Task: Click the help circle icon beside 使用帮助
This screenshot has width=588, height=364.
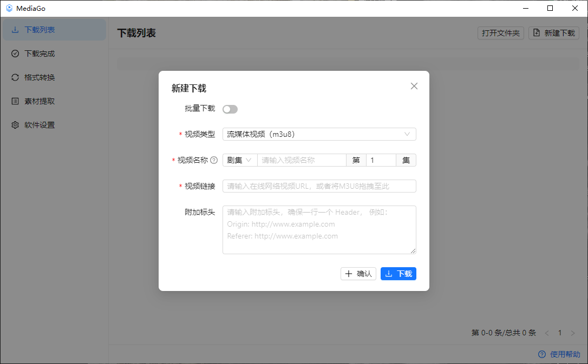Action: click(542, 354)
